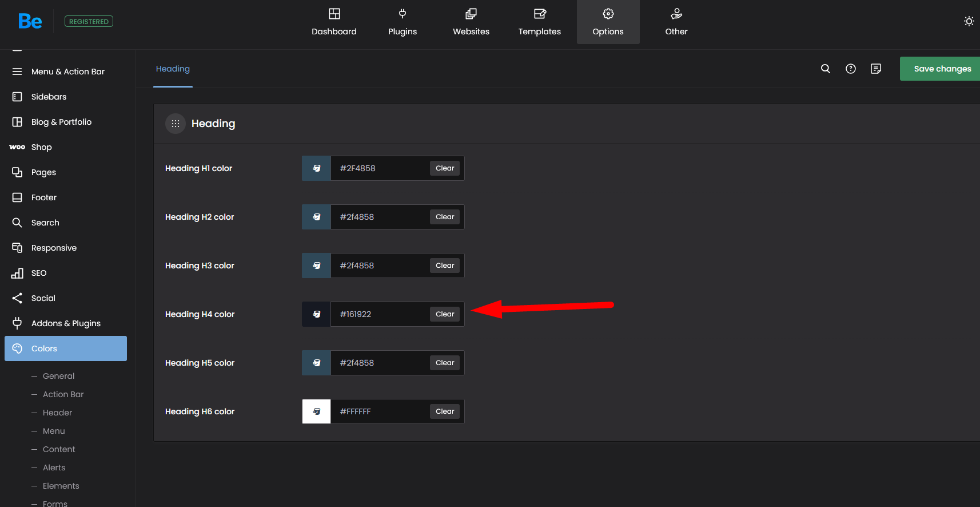
Task: Expand the Blog & Portfolio sidebar section
Action: click(61, 122)
